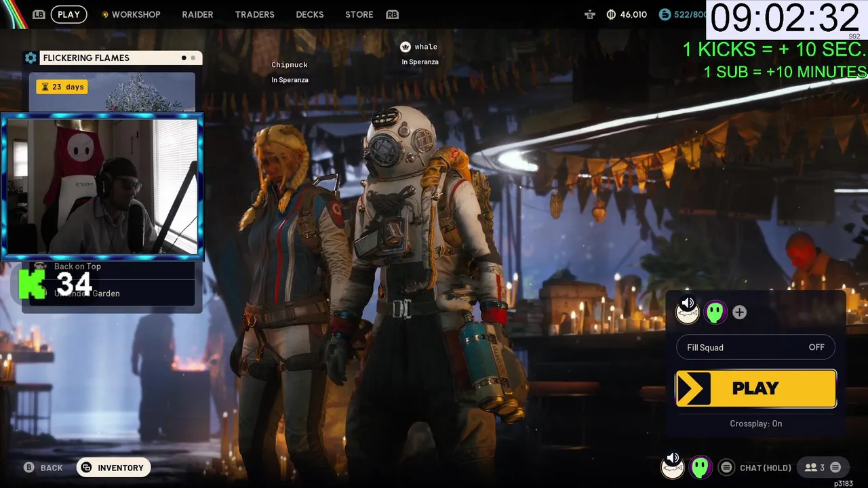Click the blue currency icon beside 522/800
The height and width of the screenshot is (488, 868).
click(665, 14)
